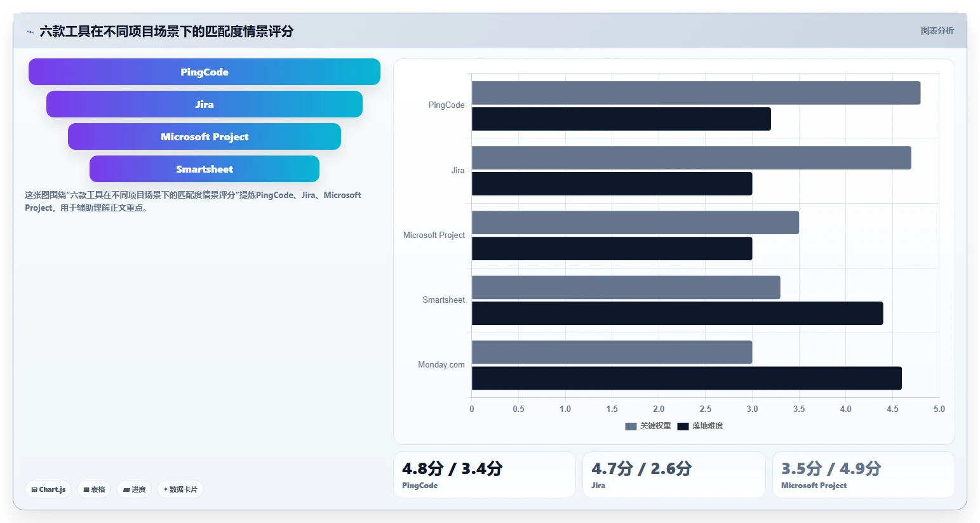Image resolution: width=980 pixels, height=523 pixels.
Task: Click the PingCode y-axis label
Action: [x=446, y=105]
